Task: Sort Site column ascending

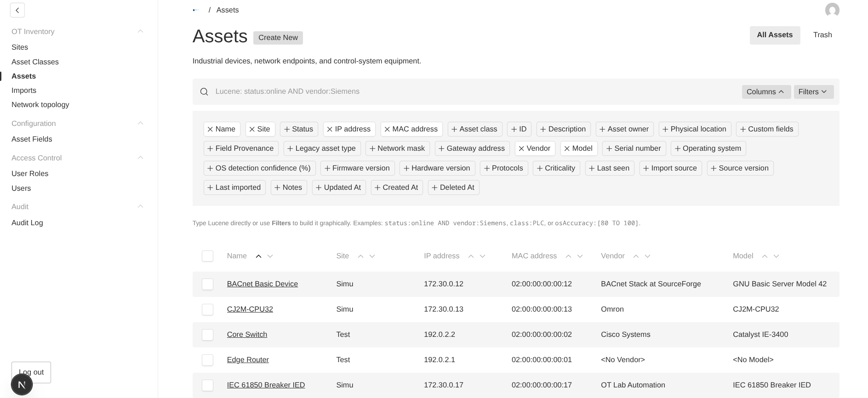Action: 360,256
